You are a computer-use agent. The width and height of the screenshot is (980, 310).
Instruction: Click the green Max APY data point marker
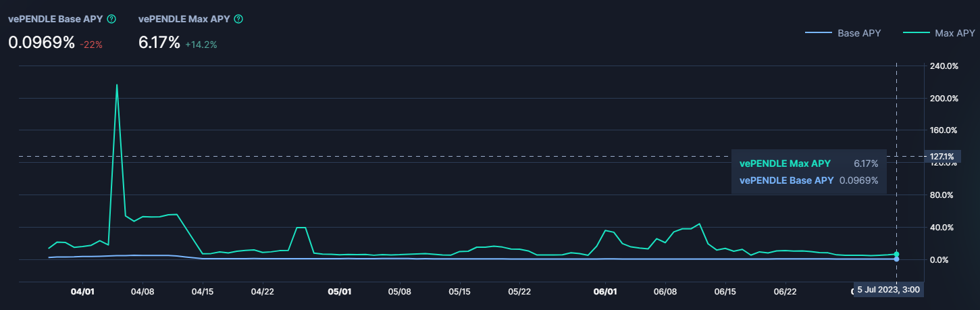tap(896, 254)
